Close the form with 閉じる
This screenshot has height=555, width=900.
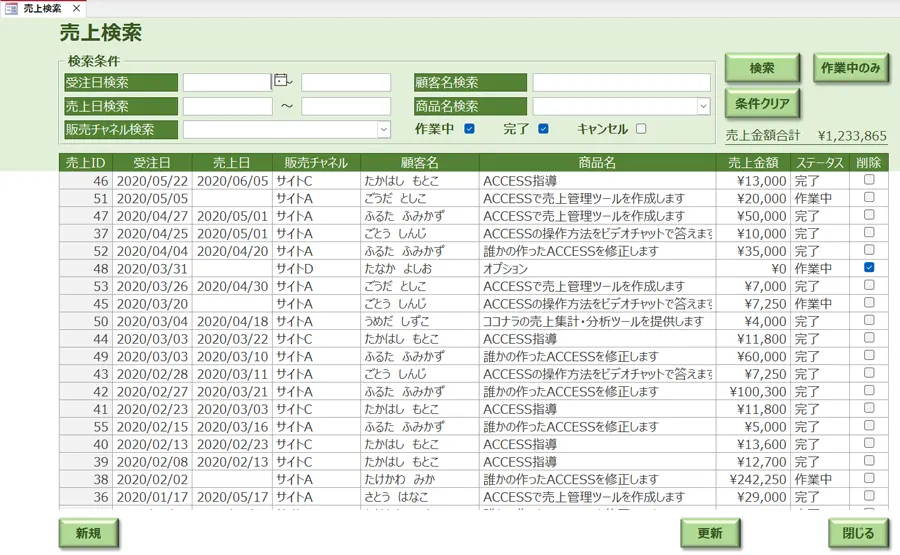click(x=857, y=534)
